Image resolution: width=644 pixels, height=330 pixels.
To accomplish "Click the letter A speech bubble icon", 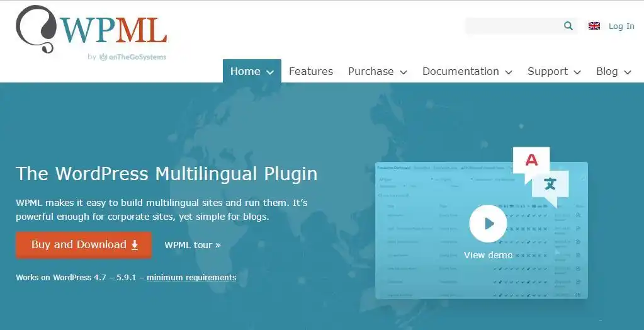I will coord(531,161).
